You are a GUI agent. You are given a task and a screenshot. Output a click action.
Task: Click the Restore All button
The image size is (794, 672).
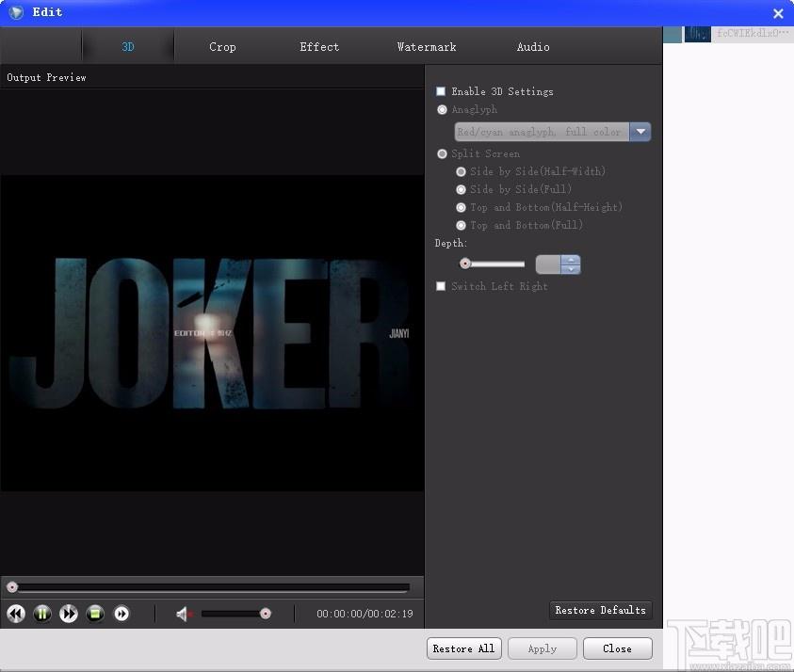click(x=463, y=648)
